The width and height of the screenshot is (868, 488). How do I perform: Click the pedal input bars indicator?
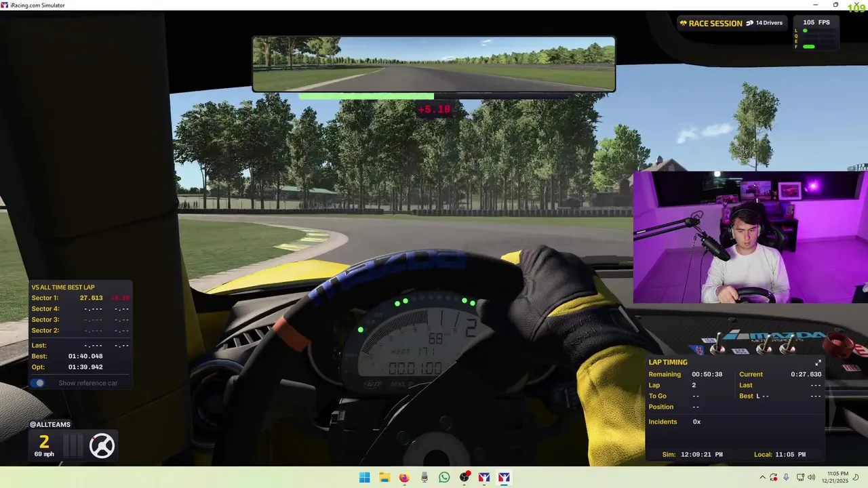tap(73, 445)
